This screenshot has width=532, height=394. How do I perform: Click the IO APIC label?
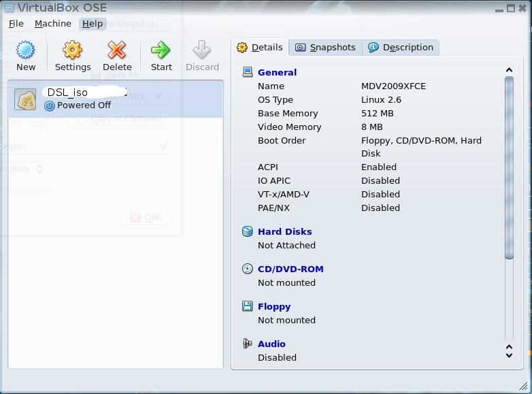pyautogui.click(x=273, y=180)
